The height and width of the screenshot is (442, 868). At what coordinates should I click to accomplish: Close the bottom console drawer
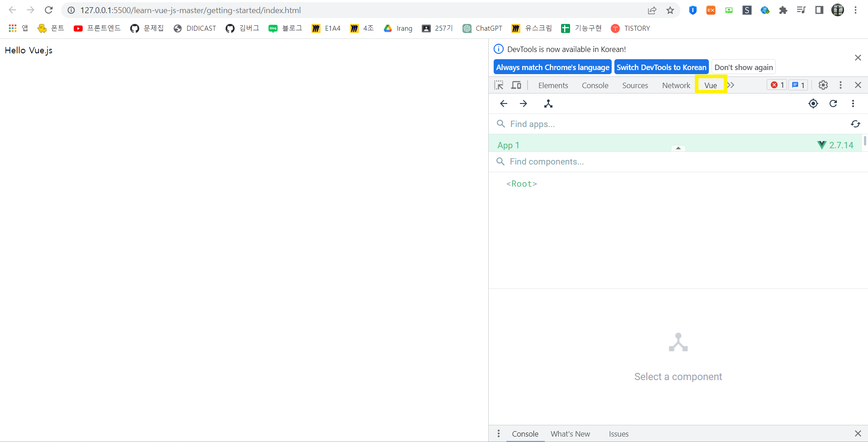coord(858,434)
